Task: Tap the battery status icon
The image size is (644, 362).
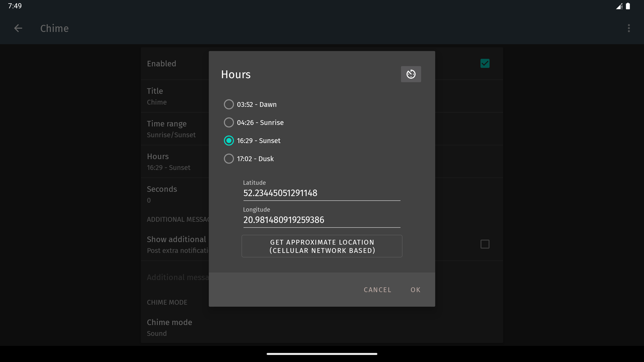Action: click(628, 6)
